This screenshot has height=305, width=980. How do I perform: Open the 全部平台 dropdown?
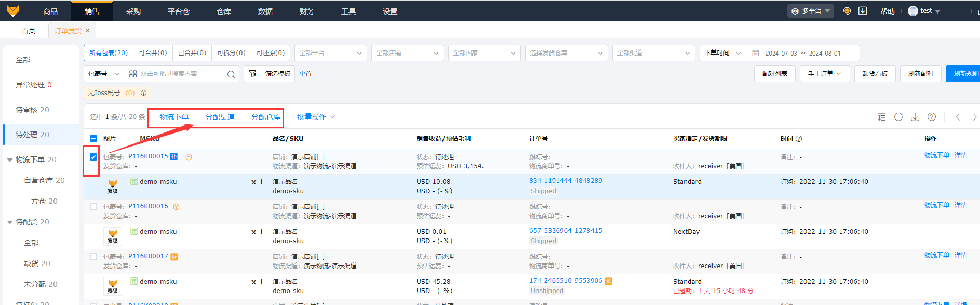pyautogui.click(x=330, y=53)
